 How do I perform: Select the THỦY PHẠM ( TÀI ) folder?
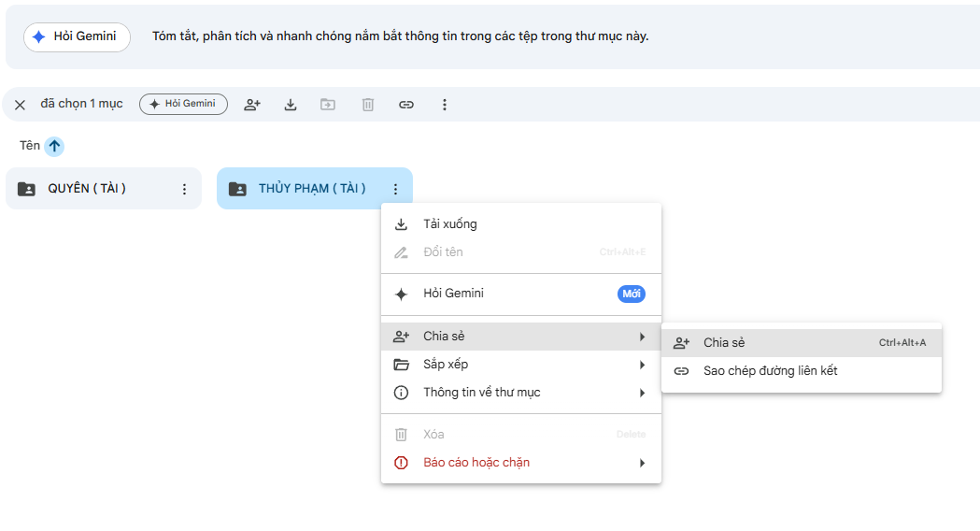tap(315, 188)
